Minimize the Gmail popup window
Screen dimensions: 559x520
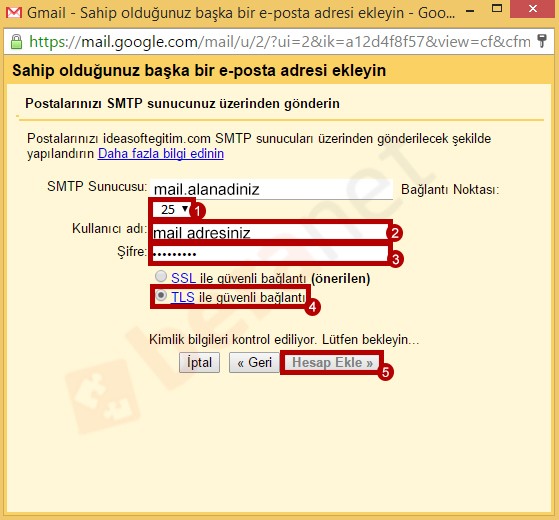(470, 11)
